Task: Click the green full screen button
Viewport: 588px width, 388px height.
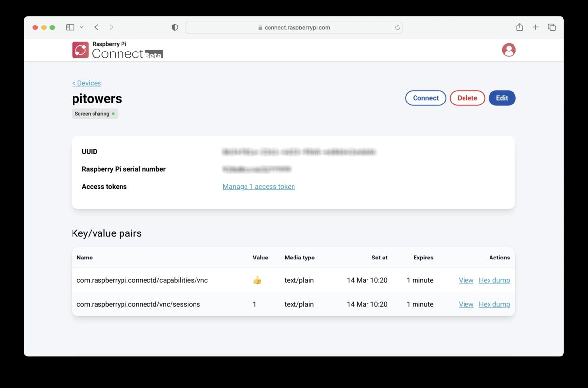Action: (x=52, y=27)
